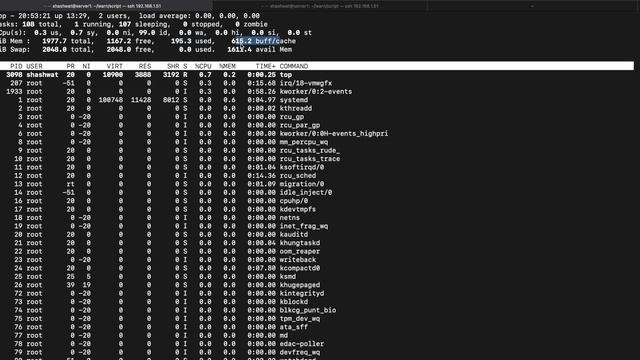Viewport: 640px width, 360px height.
Task: Click the mm_percpu_wq process
Action: tap(304, 142)
